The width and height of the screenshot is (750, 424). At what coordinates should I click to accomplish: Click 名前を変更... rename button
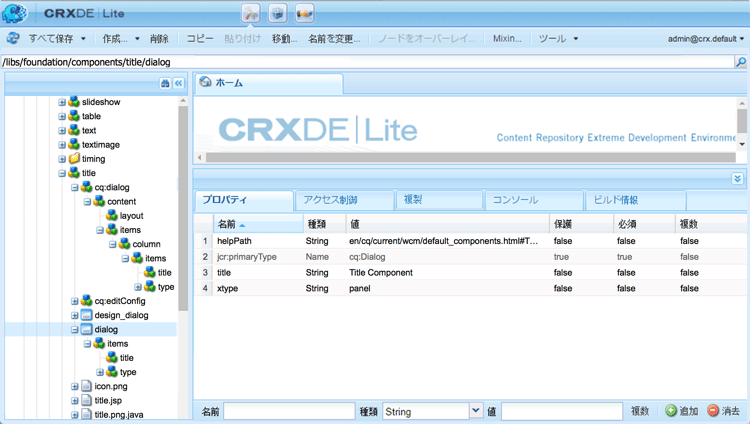pyautogui.click(x=334, y=39)
